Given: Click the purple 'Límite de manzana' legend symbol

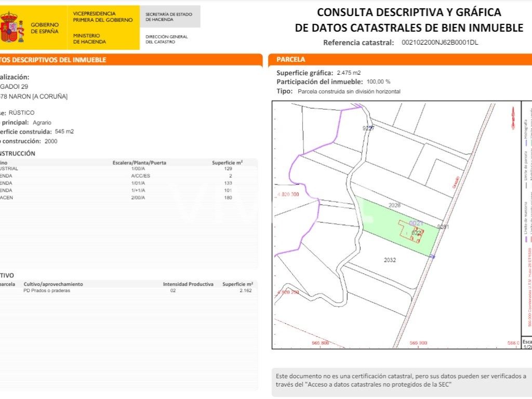Looking at the screenshot, I should (x=526, y=240).
